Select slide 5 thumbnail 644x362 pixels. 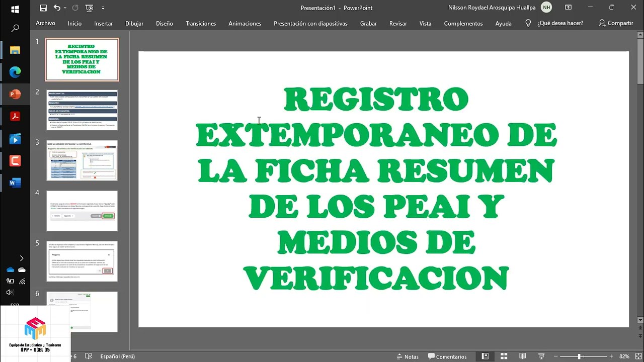(x=82, y=261)
